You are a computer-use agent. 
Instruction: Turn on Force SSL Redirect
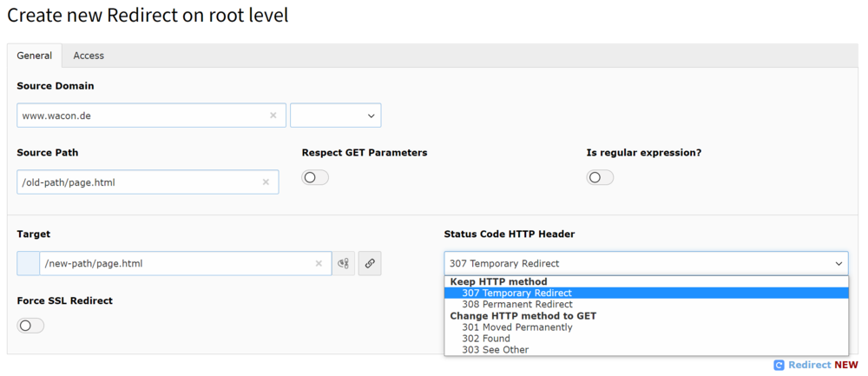click(30, 326)
